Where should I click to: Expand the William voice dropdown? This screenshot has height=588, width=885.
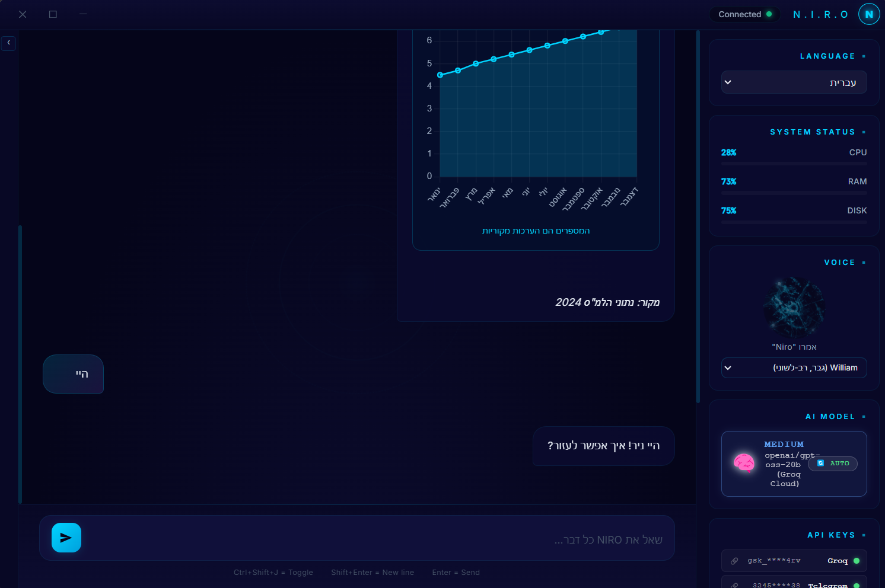point(794,367)
